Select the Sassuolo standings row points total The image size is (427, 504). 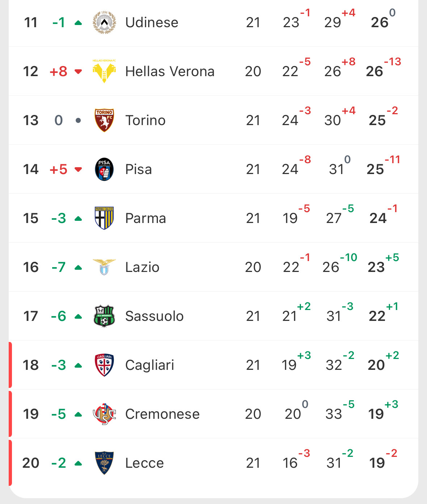(377, 316)
